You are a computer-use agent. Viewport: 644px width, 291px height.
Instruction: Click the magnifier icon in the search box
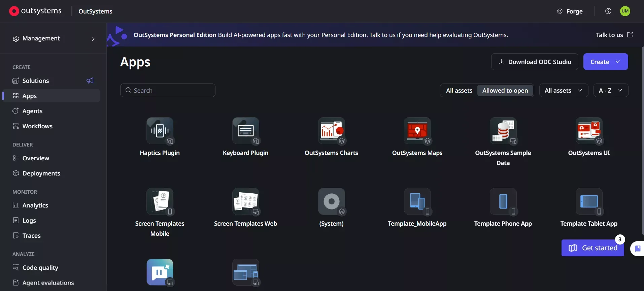[x=128, y=90]
